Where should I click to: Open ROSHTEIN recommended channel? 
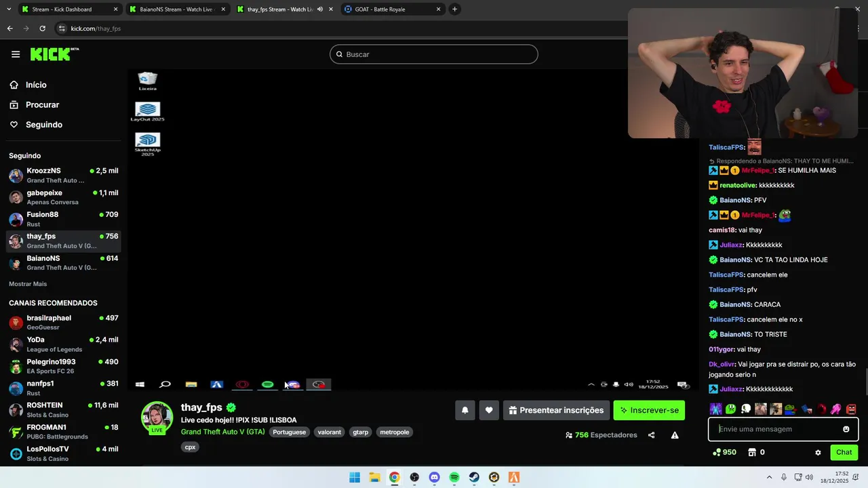[x=64, y=410]
